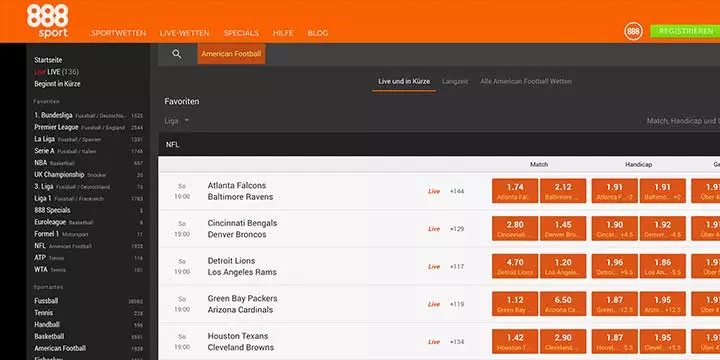Open Live (136) in sidebar

56,72
